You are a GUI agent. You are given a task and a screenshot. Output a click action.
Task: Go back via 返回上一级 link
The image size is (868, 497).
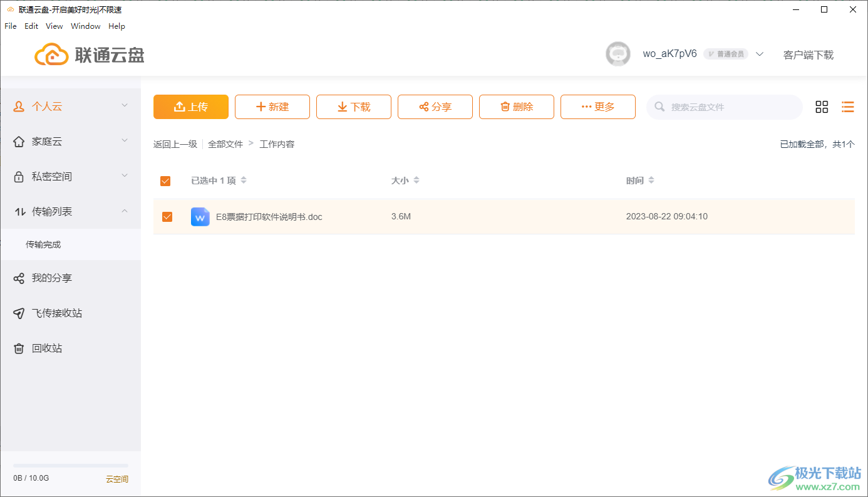coord(175,144)
